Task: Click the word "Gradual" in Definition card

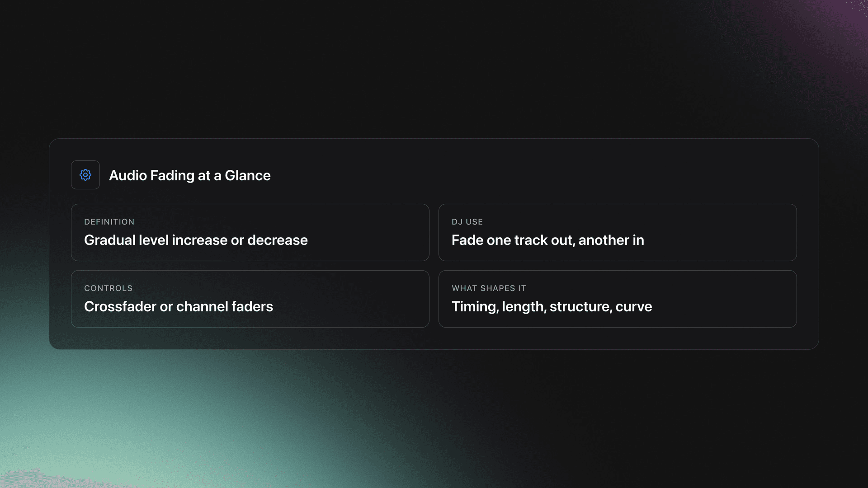Action: click(x=109, y=240)
